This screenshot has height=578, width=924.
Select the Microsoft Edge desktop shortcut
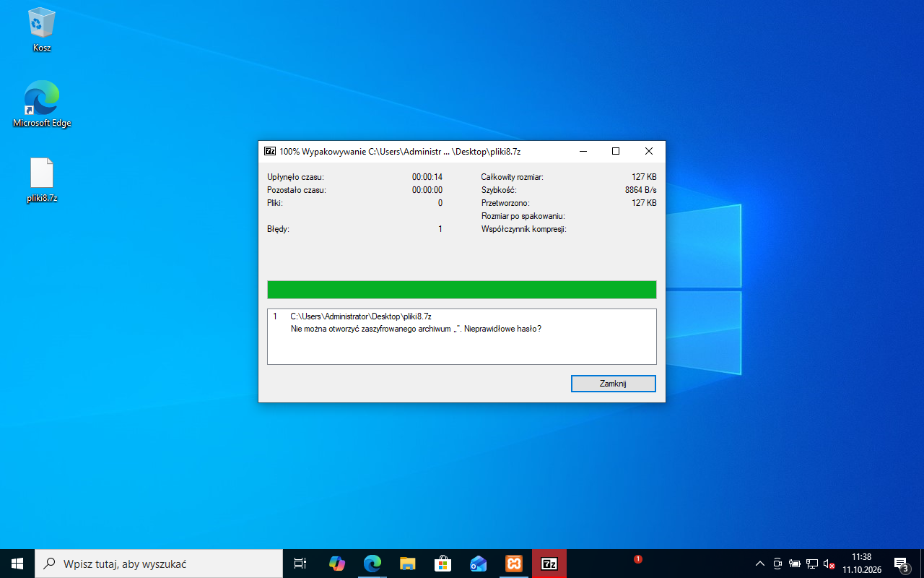click(42, 104)
